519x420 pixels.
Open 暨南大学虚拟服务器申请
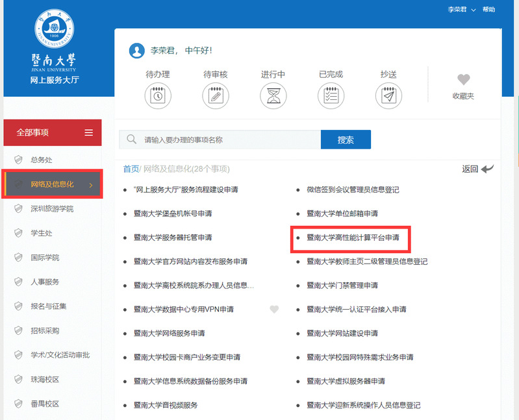[346, 381]
